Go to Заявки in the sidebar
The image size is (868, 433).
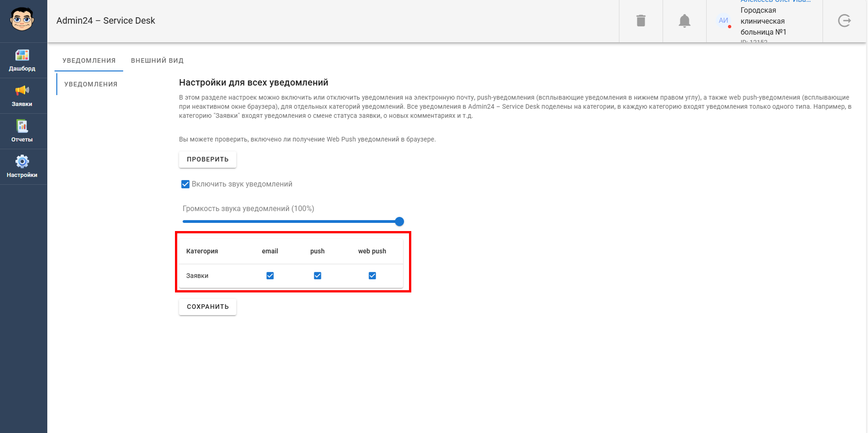point(22,96)
